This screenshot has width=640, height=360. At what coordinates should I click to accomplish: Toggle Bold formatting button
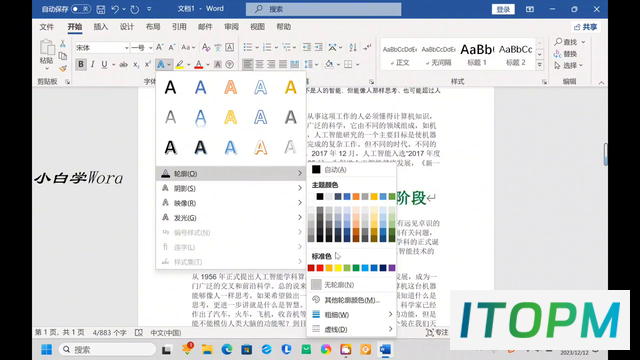point(81,64)
